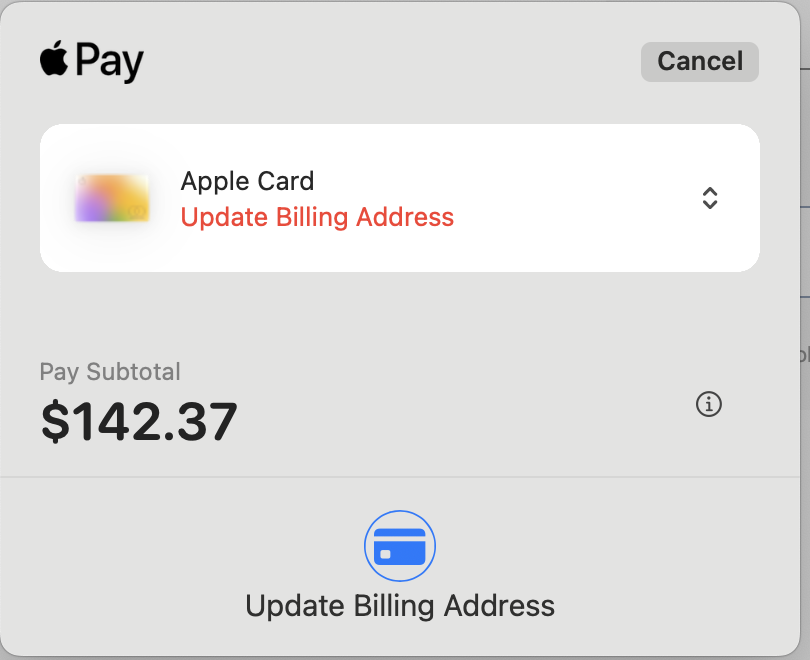This screenshot has width=810, height=660.
Task: Select the Apple Card payment row
Action: click(x=400, y=198)
